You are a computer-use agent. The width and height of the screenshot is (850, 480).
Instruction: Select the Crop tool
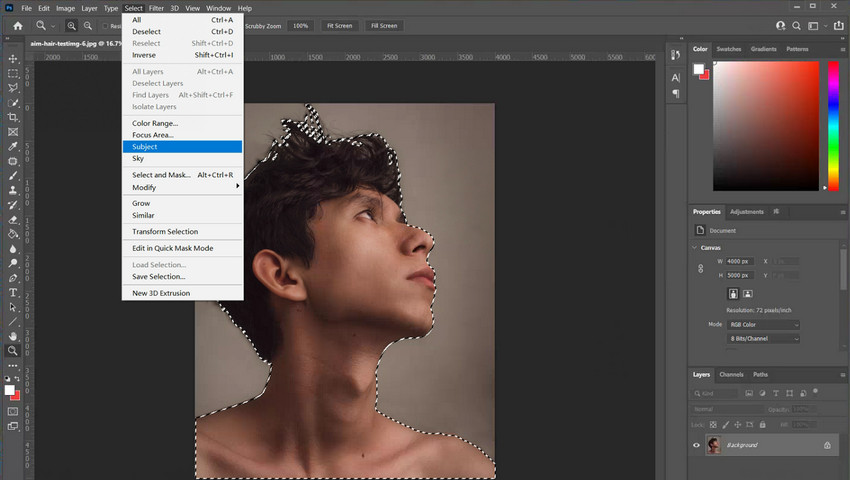pos(13,117)
